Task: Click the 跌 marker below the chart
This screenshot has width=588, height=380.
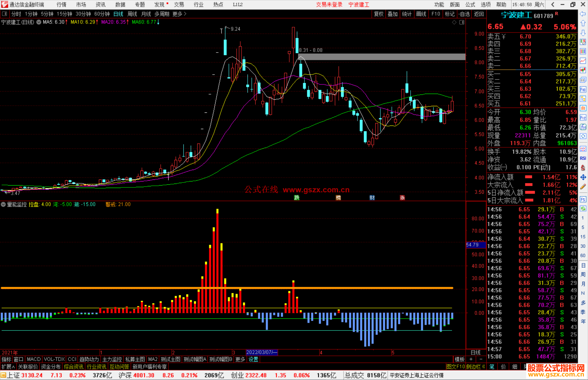Action: click(x=297, y=198)
